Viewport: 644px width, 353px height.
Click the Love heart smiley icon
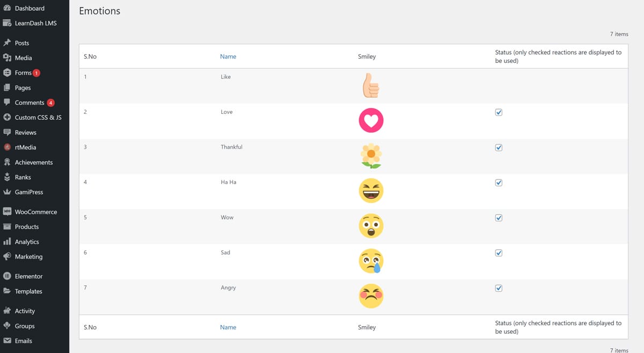(x=371, y=120)
